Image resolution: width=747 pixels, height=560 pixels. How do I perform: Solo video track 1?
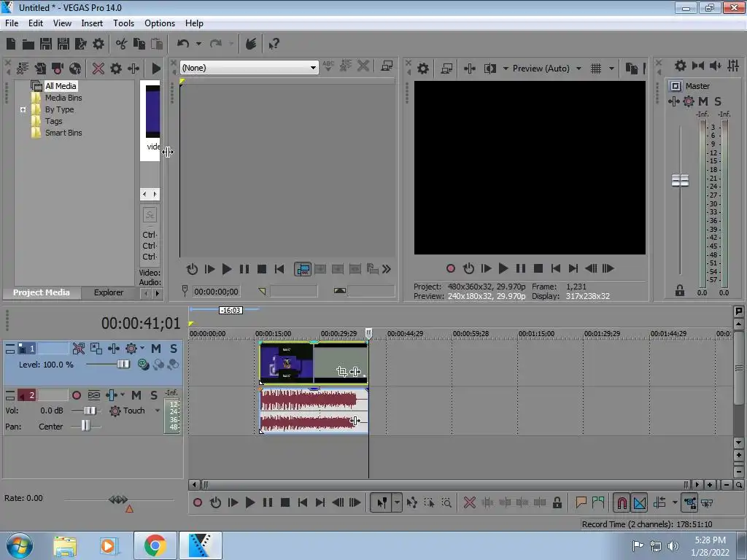tap(174, 349)
